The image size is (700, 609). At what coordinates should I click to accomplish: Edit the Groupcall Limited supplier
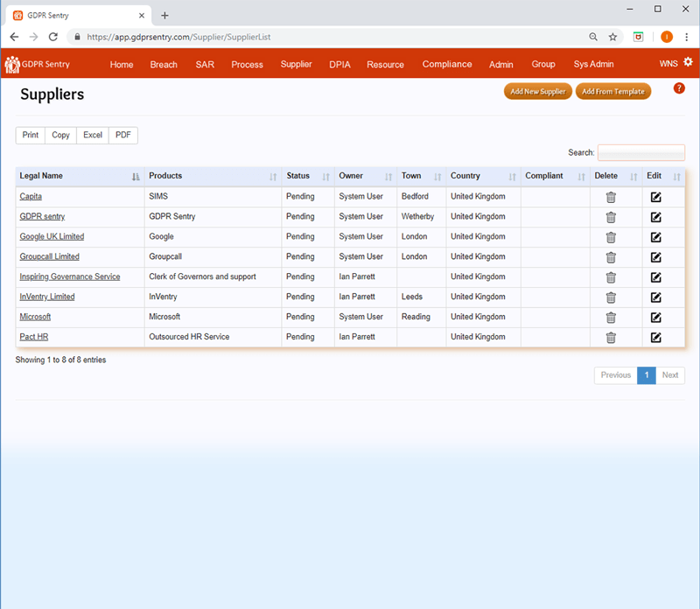pyautogui.click(x=655, y=257)
